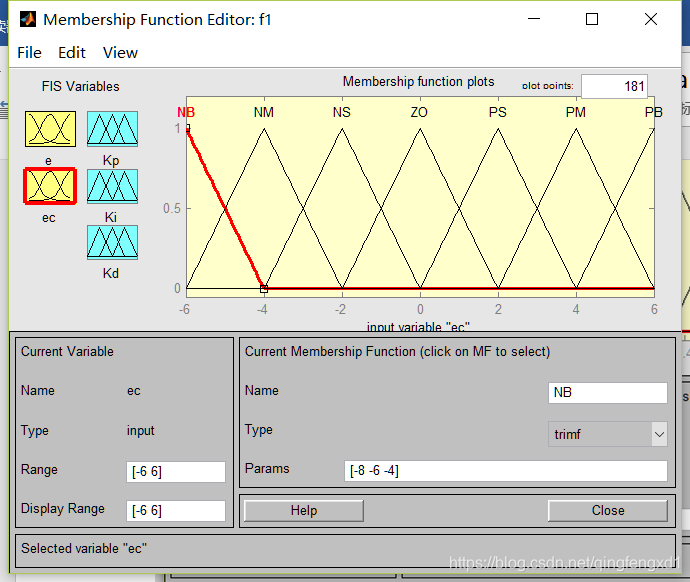Select the input variable ec icon
Image resolution: width=690 pixels, height=582 pixels.
click(x=50, y=186)
